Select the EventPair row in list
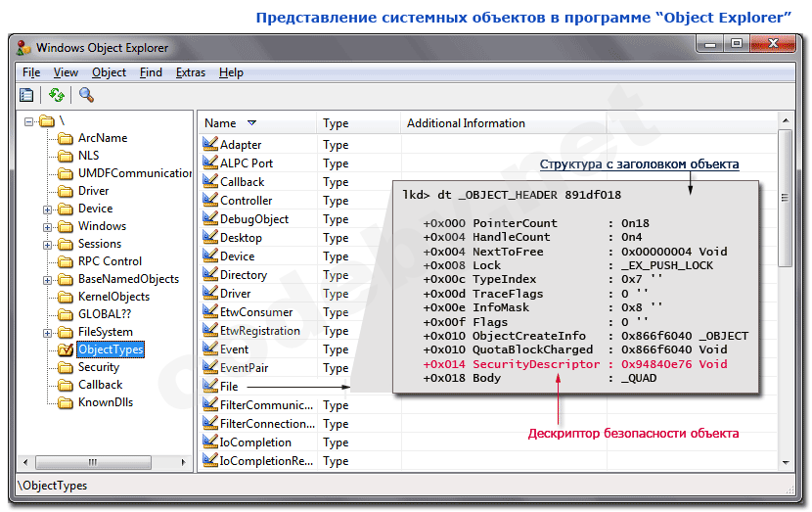812x512 pixels. (x=244, y=368)
